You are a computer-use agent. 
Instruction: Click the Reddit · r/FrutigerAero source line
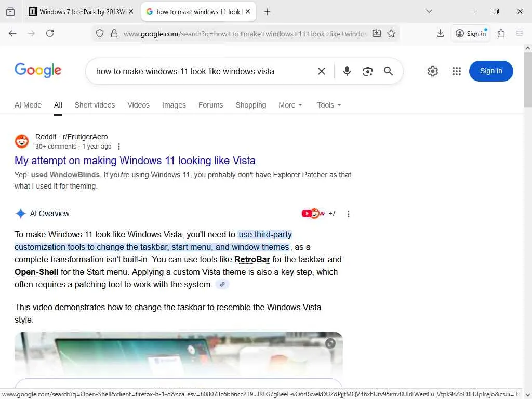[71, 137]
